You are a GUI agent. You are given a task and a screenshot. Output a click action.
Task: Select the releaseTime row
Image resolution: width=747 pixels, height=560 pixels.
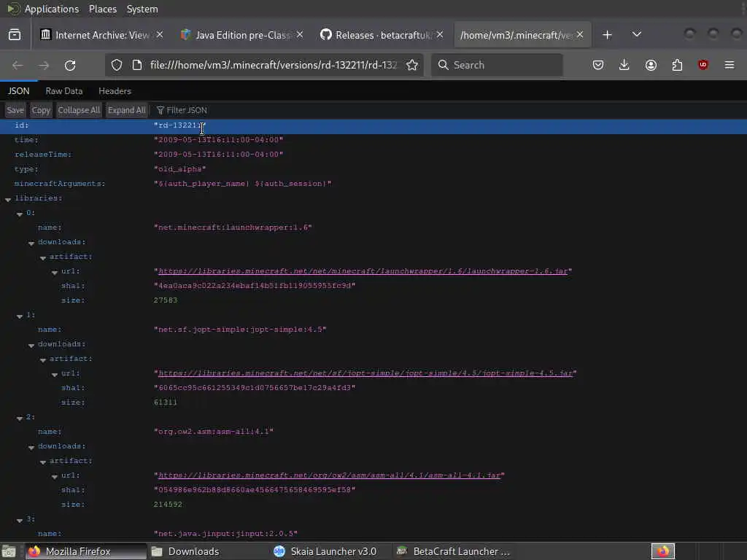[373, 155]
